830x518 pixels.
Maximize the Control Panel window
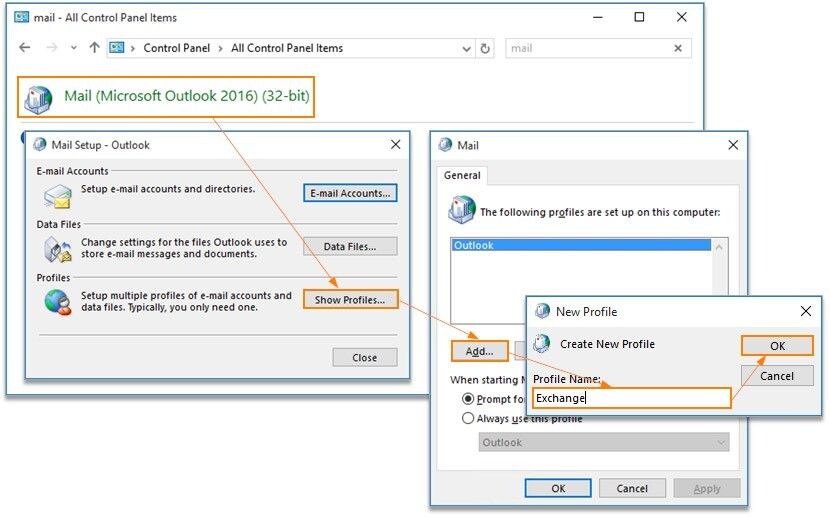click(639, 17)
